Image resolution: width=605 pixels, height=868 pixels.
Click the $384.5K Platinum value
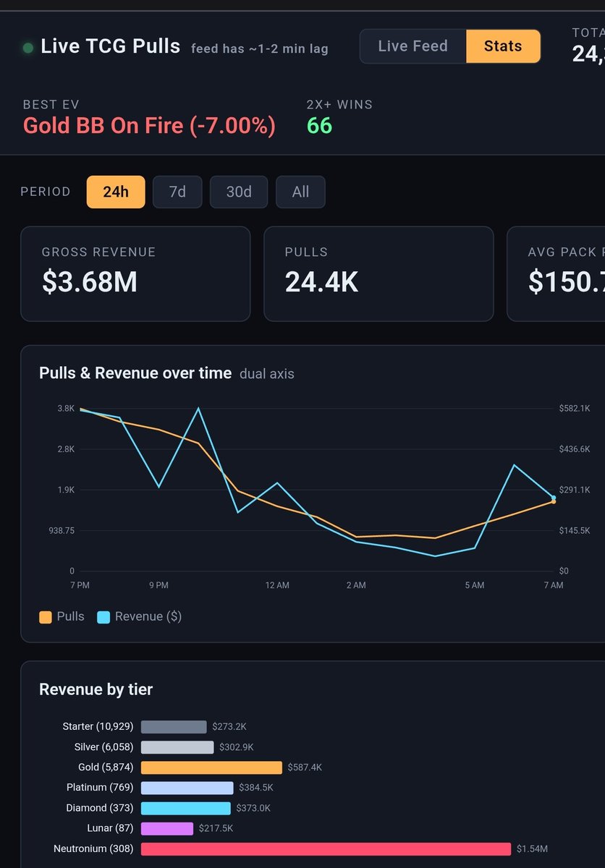[256, 788]
